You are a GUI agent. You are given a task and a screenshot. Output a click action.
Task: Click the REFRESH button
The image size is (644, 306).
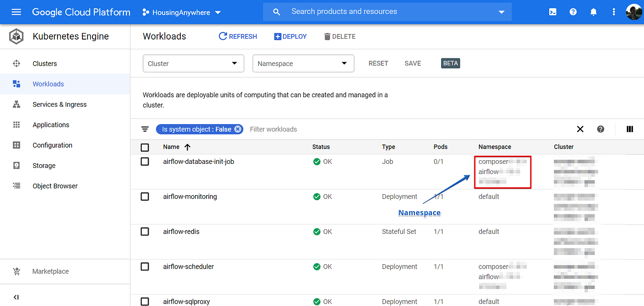[237, 36]
